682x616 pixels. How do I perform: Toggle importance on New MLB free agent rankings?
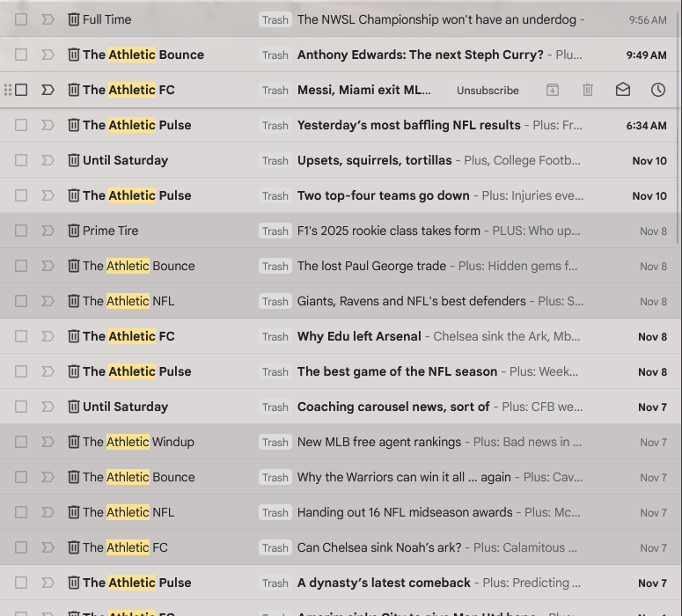(48, 442)
